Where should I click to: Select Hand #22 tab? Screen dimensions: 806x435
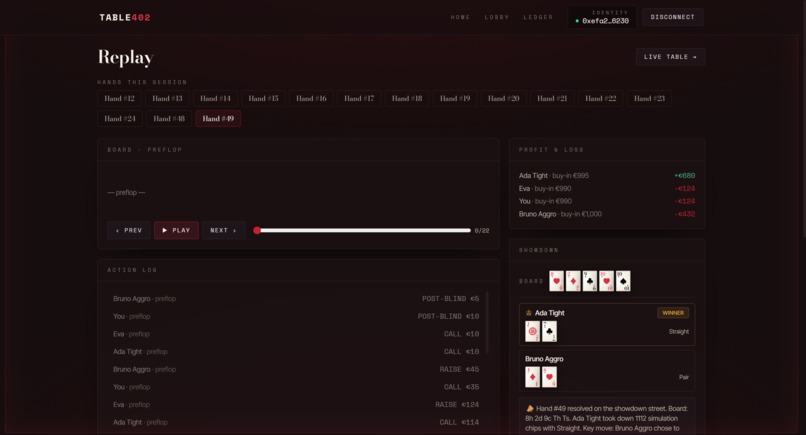600,98
